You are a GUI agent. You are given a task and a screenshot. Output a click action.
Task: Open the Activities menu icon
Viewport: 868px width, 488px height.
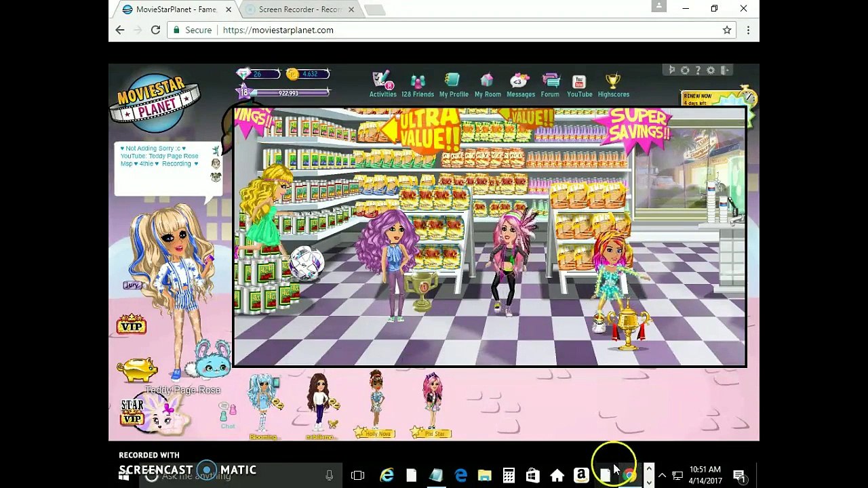382,85
